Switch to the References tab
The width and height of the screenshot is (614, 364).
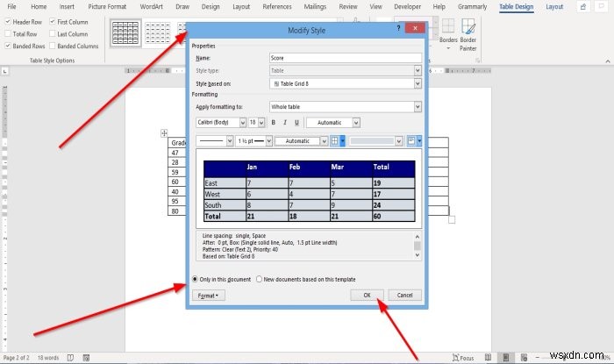(277, 7)
